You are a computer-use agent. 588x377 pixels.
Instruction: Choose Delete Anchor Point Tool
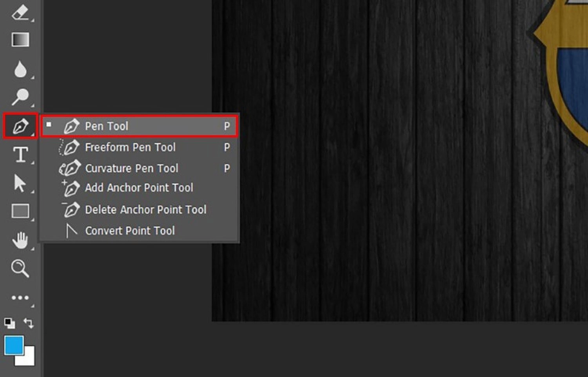click(x=139, y=209)
